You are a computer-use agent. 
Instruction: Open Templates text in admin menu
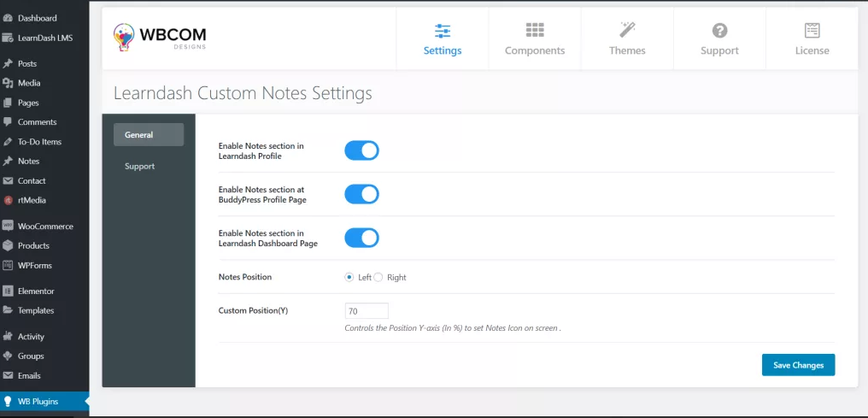[x=36, y=310]
